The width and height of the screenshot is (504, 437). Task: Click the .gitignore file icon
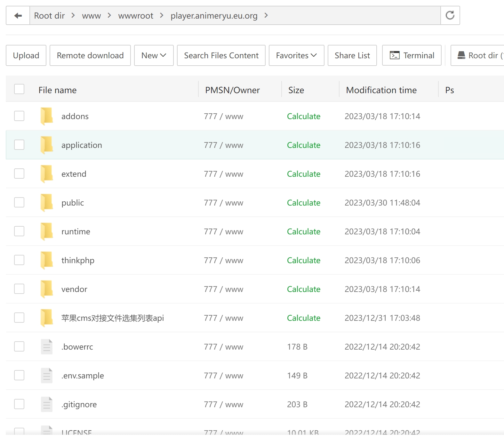(x=47, y=404)
